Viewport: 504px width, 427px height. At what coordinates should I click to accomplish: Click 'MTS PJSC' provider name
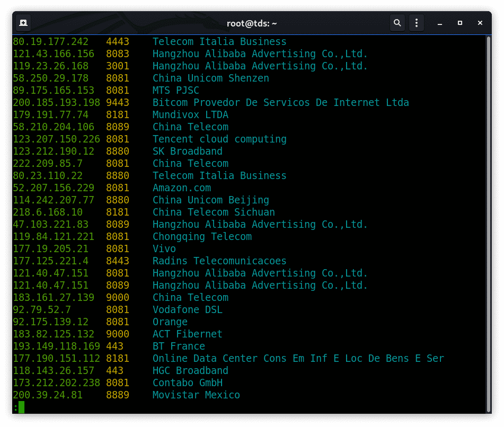coord(176,91)
